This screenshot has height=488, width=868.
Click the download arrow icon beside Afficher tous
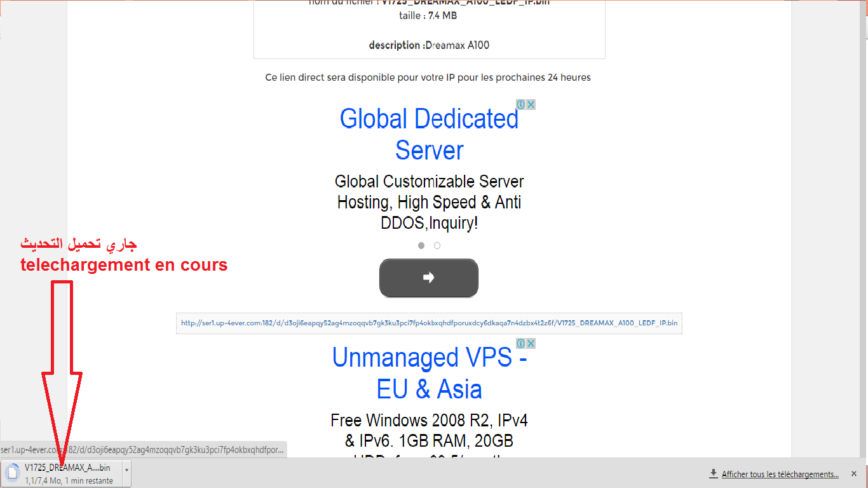[714, 473]
